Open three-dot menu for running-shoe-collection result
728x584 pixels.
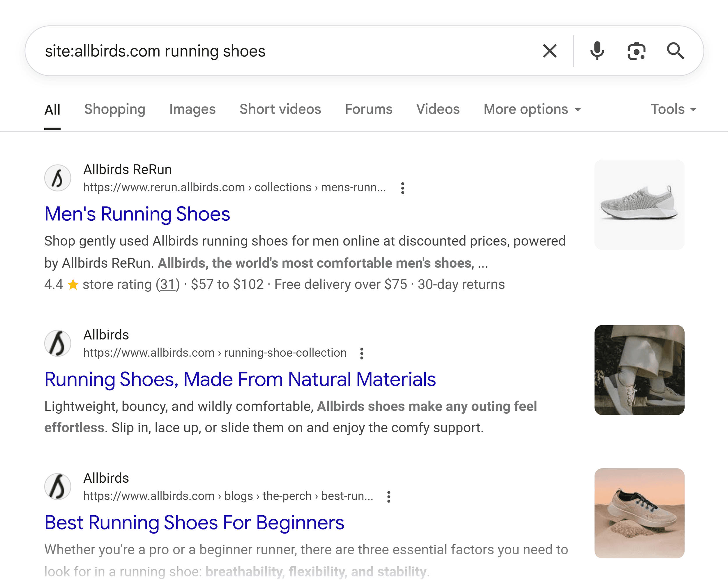[x=362, y=353]
